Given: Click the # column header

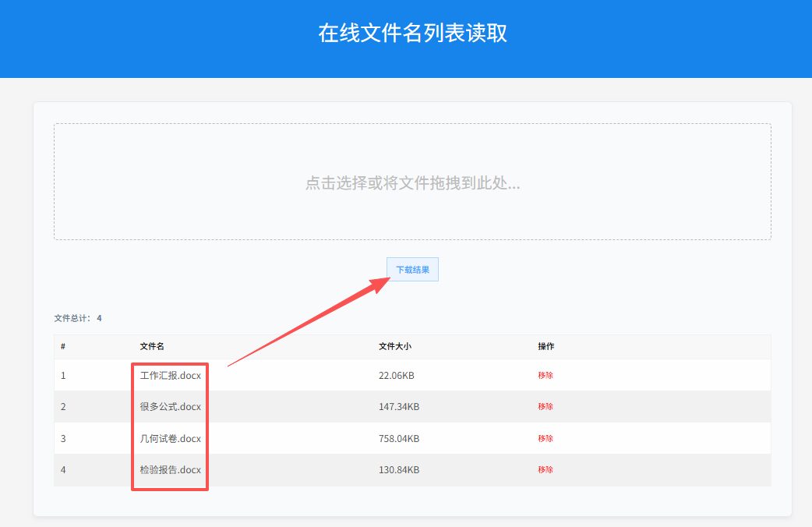Looking at the screenshot, I should [62, 346].
